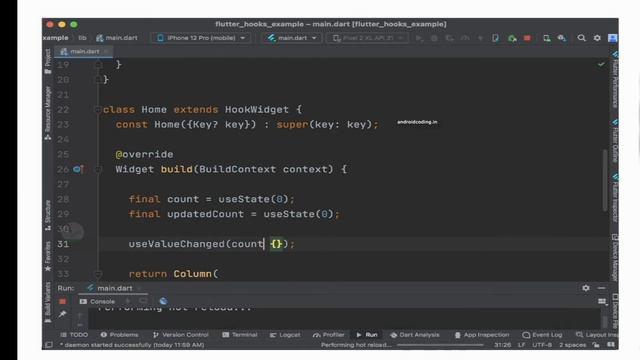
Task: Stop the app with Run panel red square
Action: [x=62, y=301]
